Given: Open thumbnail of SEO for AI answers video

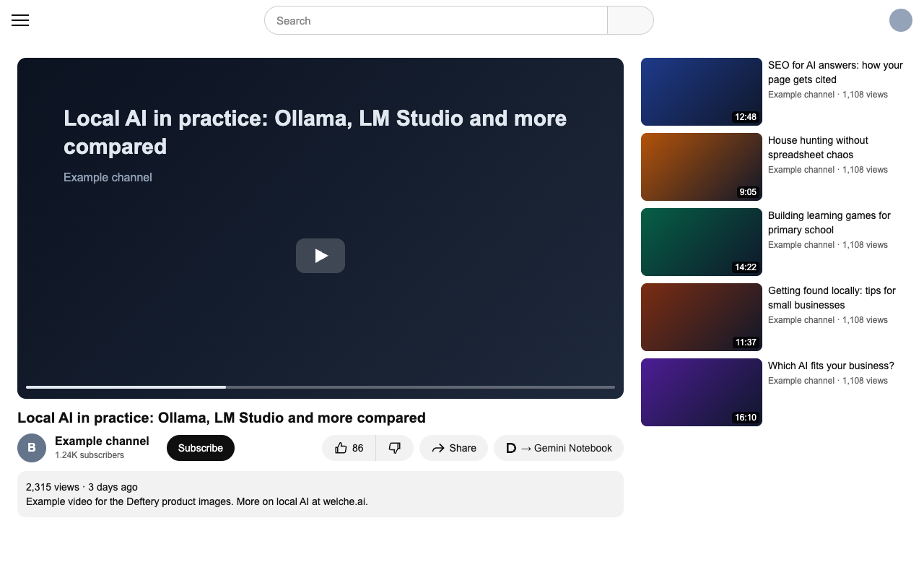Looking at the screenshot, I should pyautogui.click(x=702, y=92).
